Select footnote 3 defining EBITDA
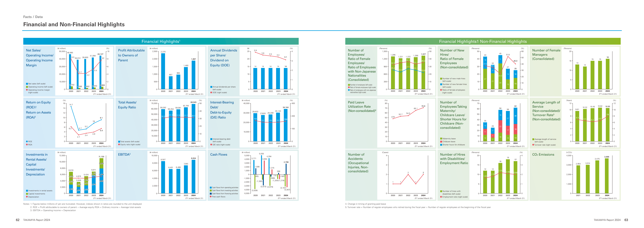The height and width of the screenshot is (228, 644). coord(53,211)
